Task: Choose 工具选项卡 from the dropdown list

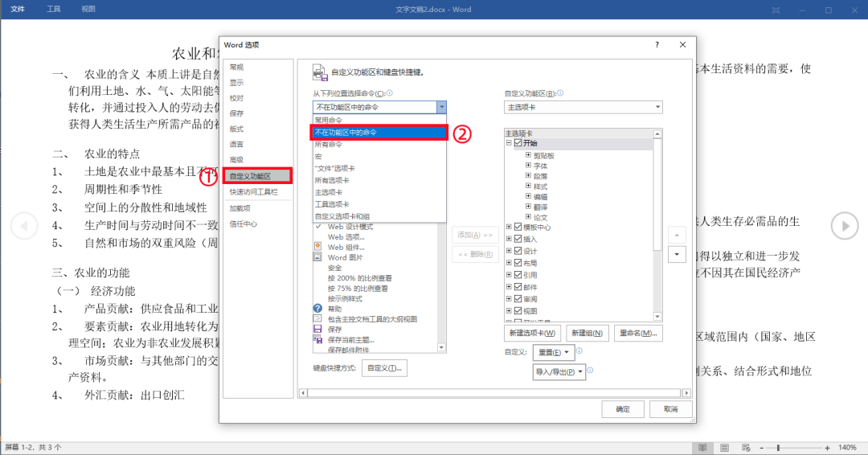Action: pos(379,204)
